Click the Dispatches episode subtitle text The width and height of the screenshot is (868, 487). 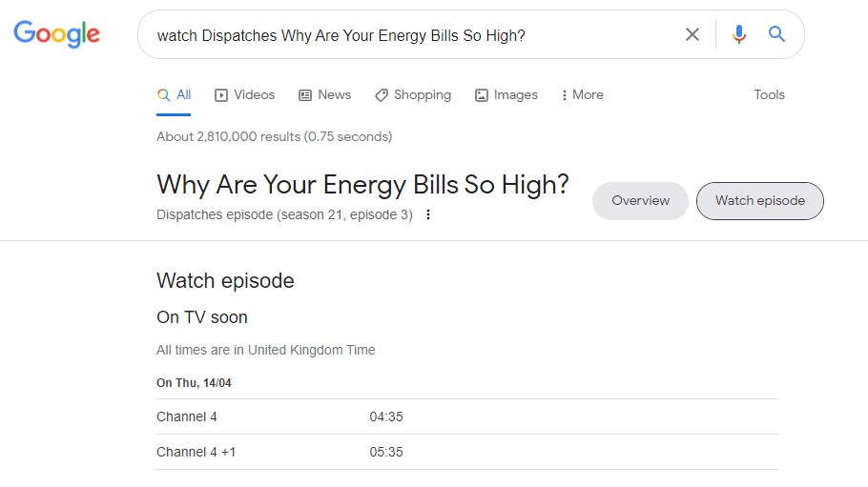pos(284,214)
